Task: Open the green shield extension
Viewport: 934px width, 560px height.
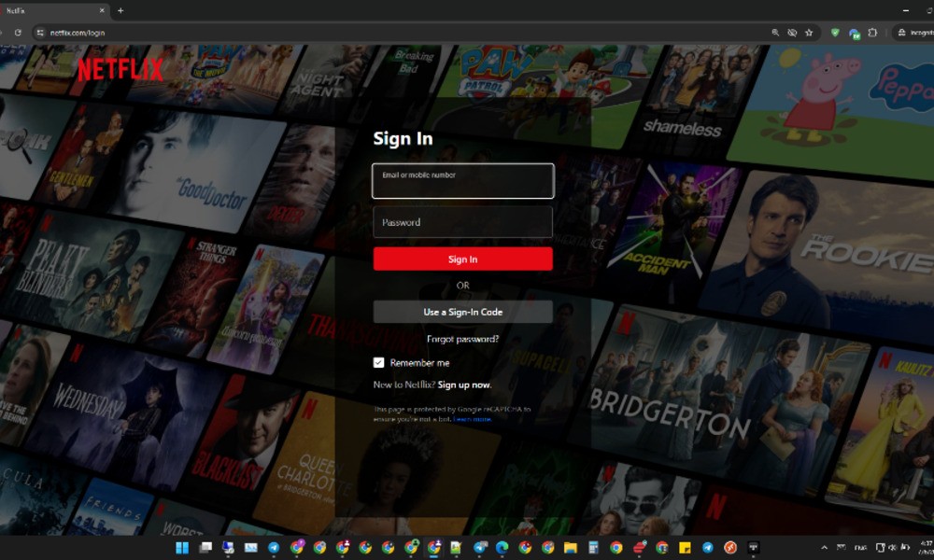Action: (x=835, y=33)
